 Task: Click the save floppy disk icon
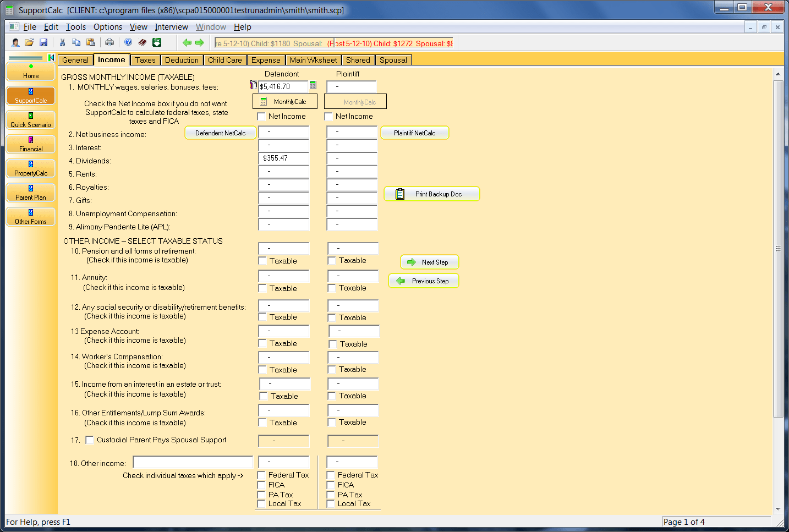coord(43,42)
